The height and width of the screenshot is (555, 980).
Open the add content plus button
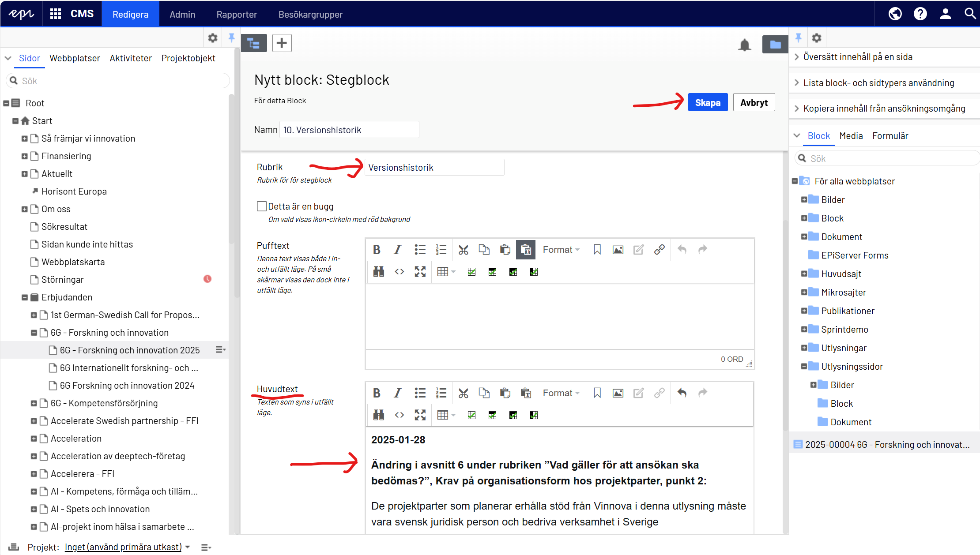pos(282,43)
